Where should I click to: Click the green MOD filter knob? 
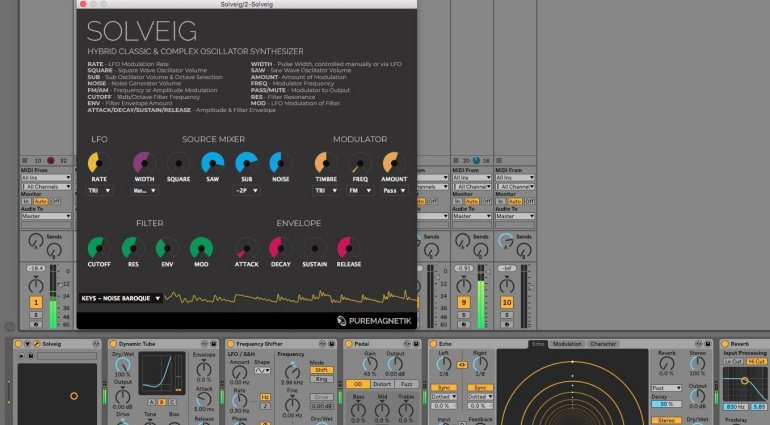[x=201, y=248]
